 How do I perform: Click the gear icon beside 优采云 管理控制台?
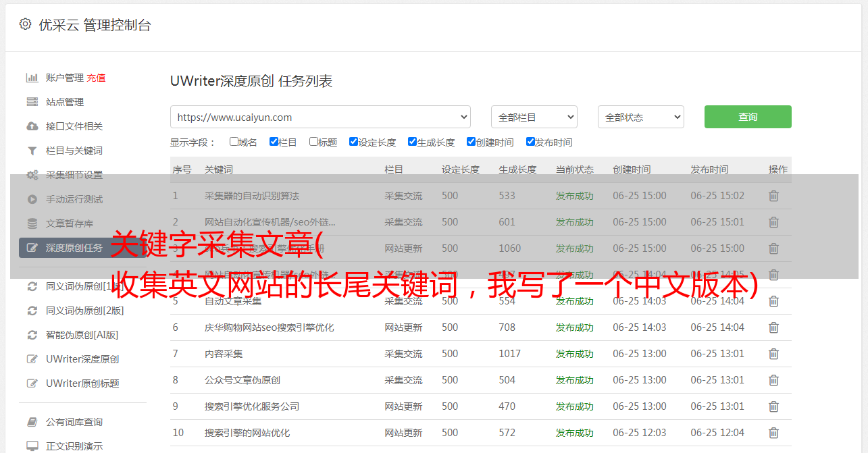[25, 24]
